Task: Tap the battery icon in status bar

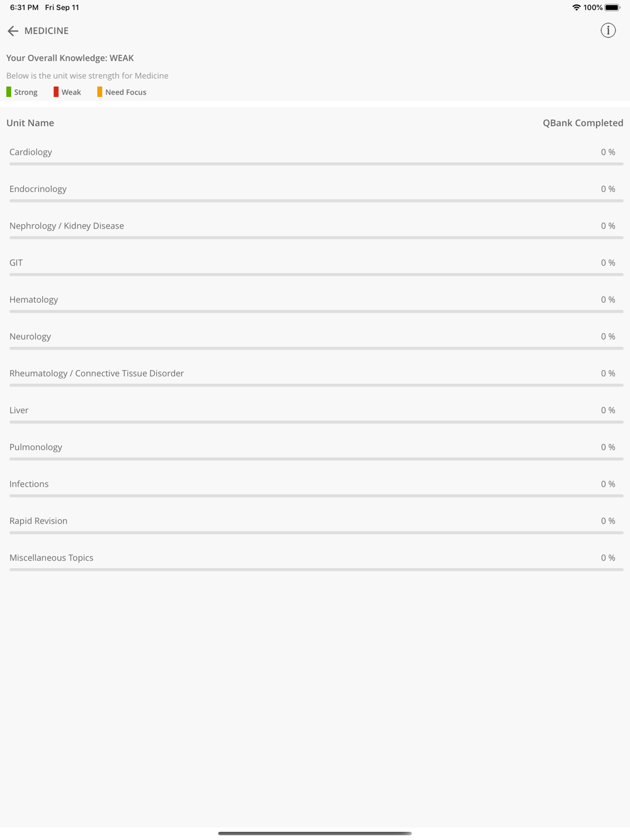Action: [x=612, y=8]
